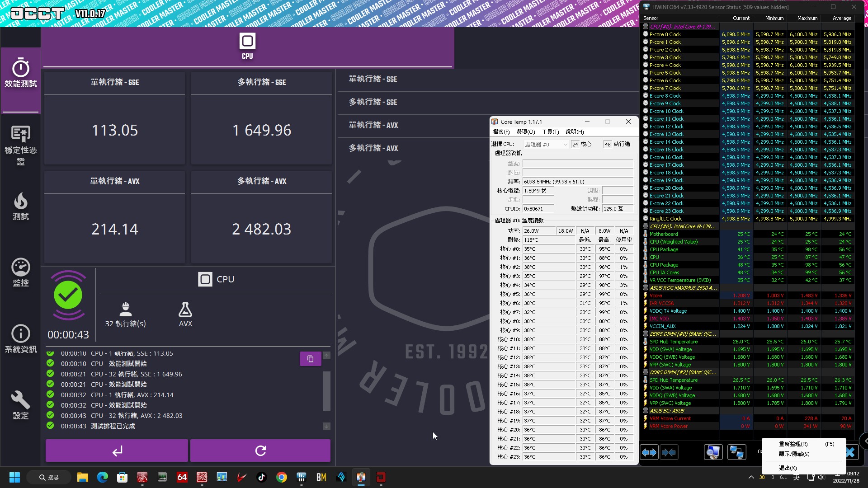The image size is (868, 488).
Task: Open 檔案(F) menu in Core Temp
Action: (x=501, y=132)
